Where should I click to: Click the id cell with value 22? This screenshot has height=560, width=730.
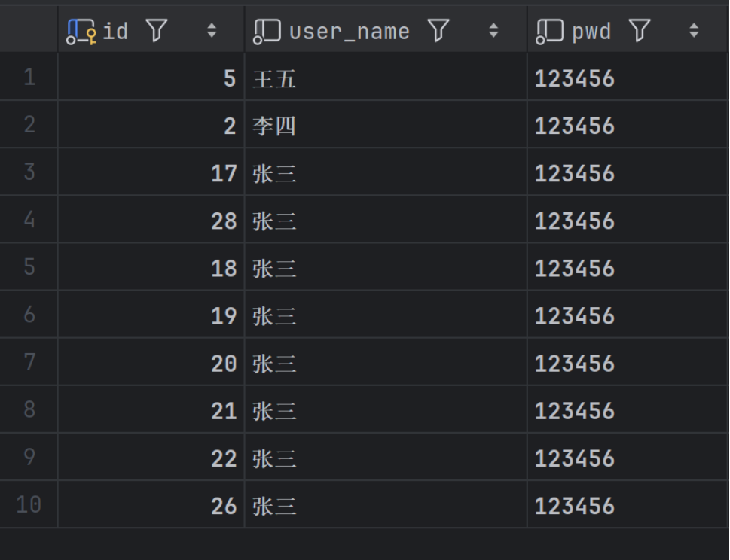click(151, 457)
